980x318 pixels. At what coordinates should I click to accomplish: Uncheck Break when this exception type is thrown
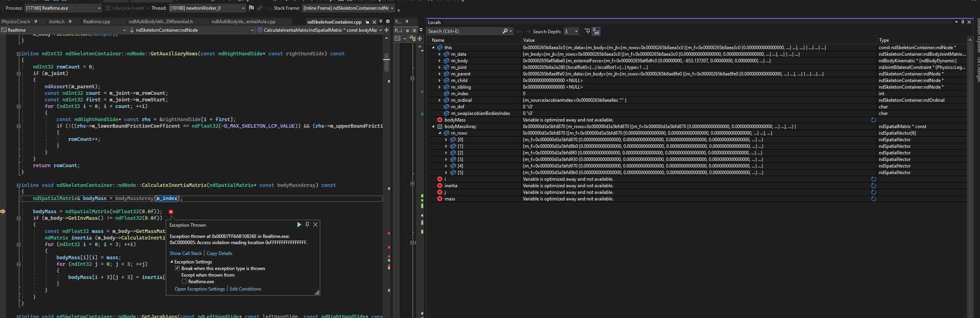177,268
